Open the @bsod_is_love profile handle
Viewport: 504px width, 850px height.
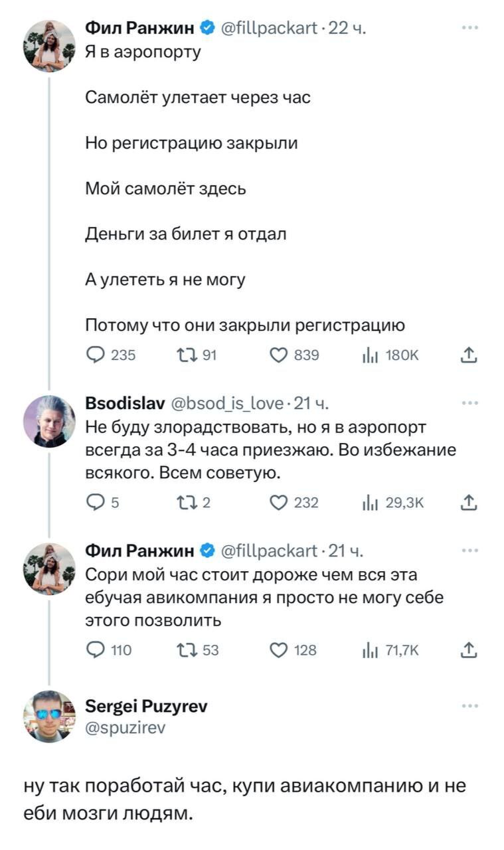pyautogui.click(x=228, y=402)
